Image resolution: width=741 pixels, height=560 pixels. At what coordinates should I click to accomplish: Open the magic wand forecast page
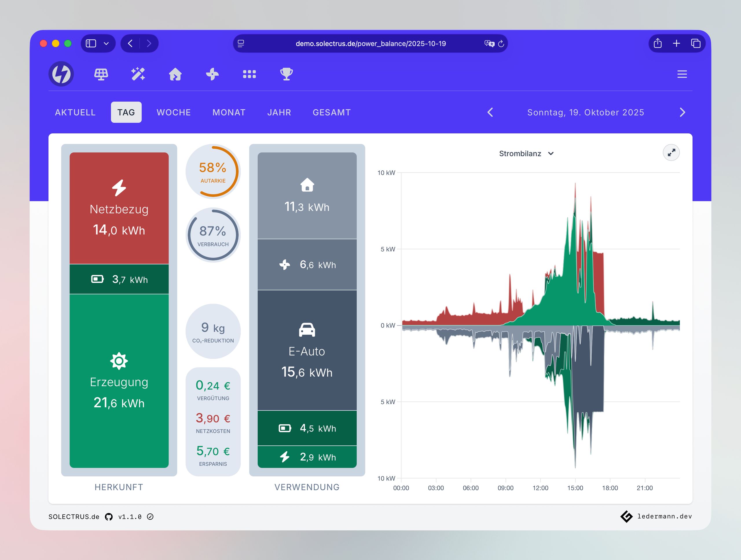tap(138, 74)
